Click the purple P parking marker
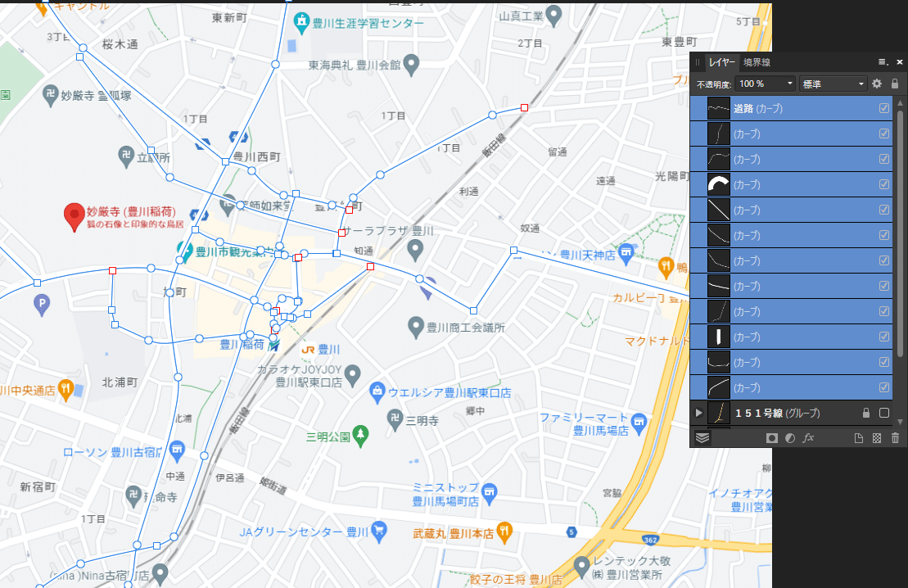Viewport: 908px width, 588px height. coord(42,305)
